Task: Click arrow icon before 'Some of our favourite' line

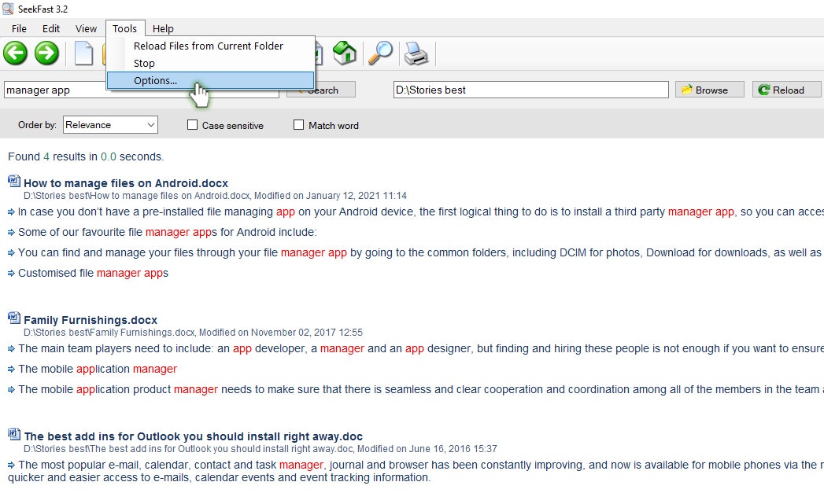Action: pyautogui.click(x=11, y=233)
